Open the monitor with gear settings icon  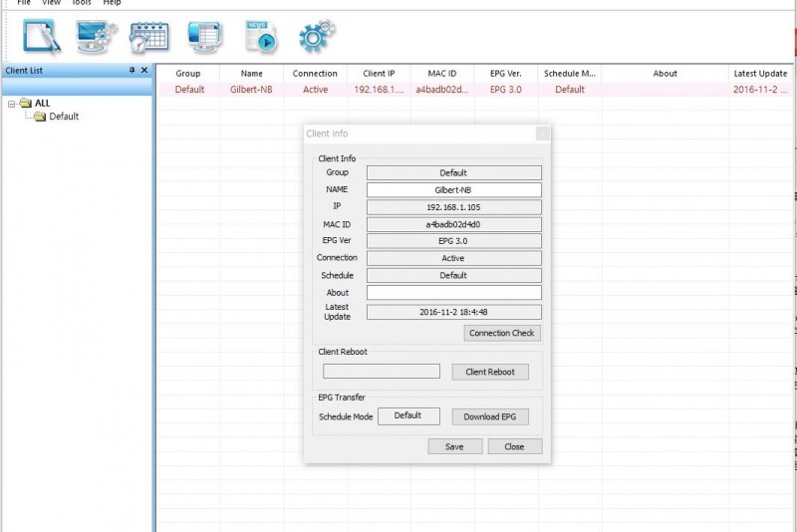coord(97,36)
